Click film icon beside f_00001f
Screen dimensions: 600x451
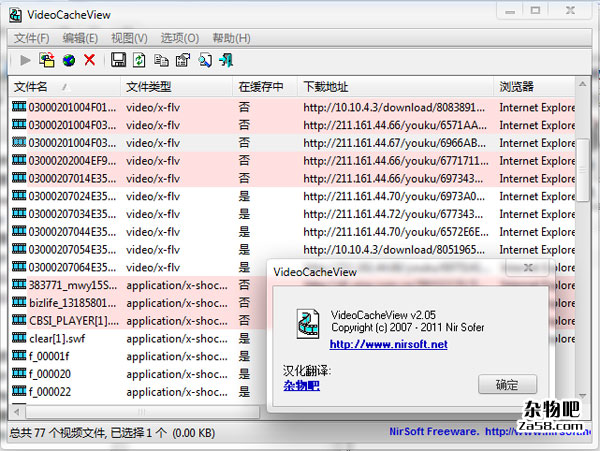19,355
